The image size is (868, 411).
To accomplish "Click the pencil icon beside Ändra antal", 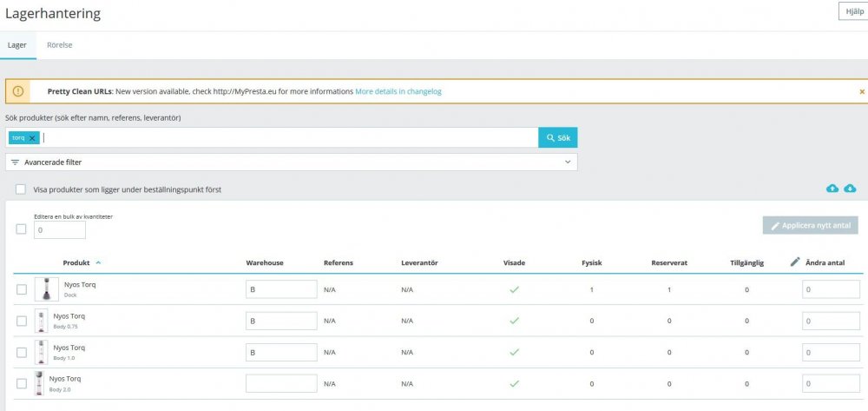I will point(795,262).
